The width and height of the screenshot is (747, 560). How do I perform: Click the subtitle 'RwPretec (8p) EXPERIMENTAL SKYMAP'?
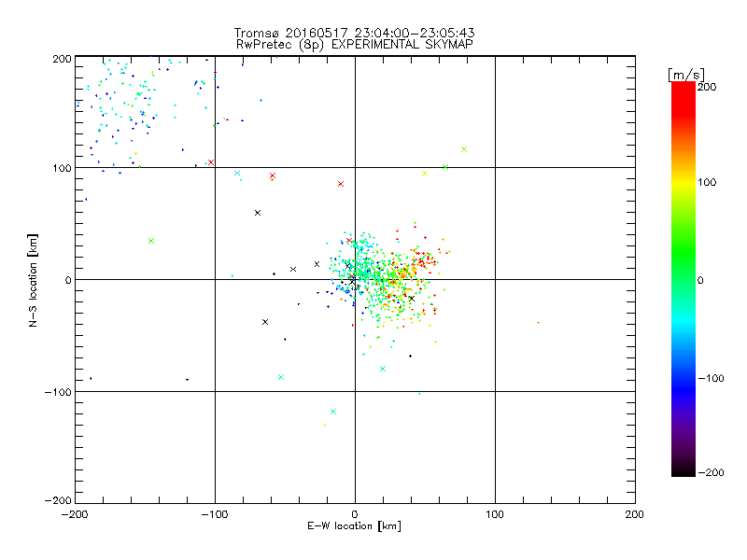(x=354, y=45)
